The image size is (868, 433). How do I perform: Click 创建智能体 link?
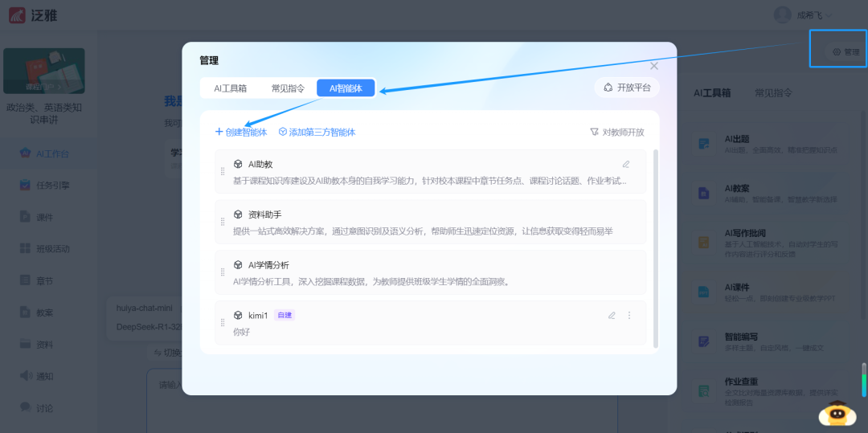click(x=241, y=133)
